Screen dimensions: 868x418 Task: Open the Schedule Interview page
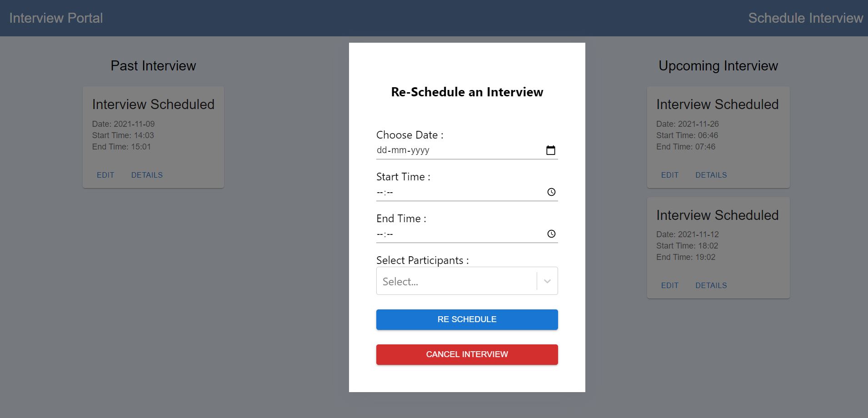coord(806,18)
